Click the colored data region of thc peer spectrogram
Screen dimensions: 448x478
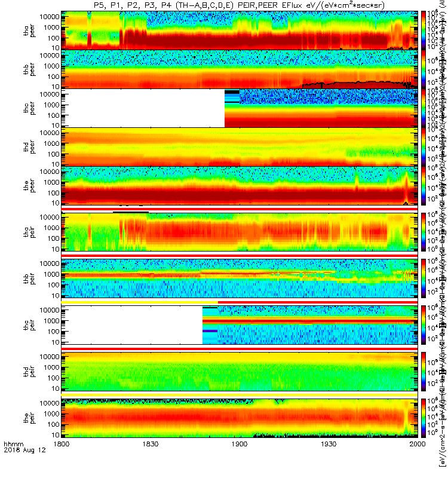pos(321,108)
